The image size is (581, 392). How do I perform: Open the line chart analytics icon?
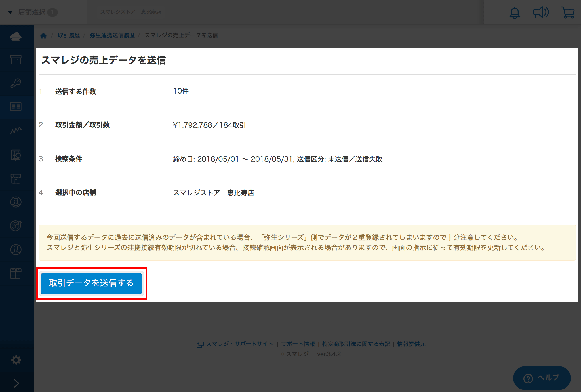click(16, 130)
